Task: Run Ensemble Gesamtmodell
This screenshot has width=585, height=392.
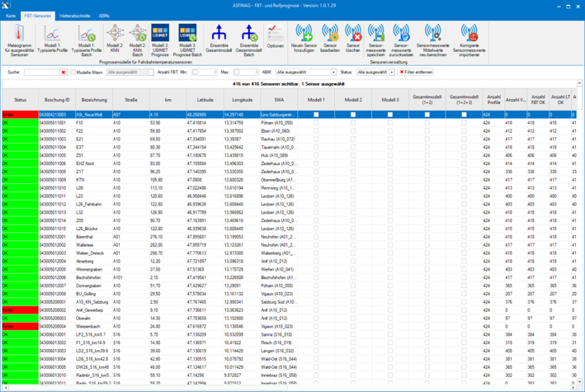Action: click(219, 39)
